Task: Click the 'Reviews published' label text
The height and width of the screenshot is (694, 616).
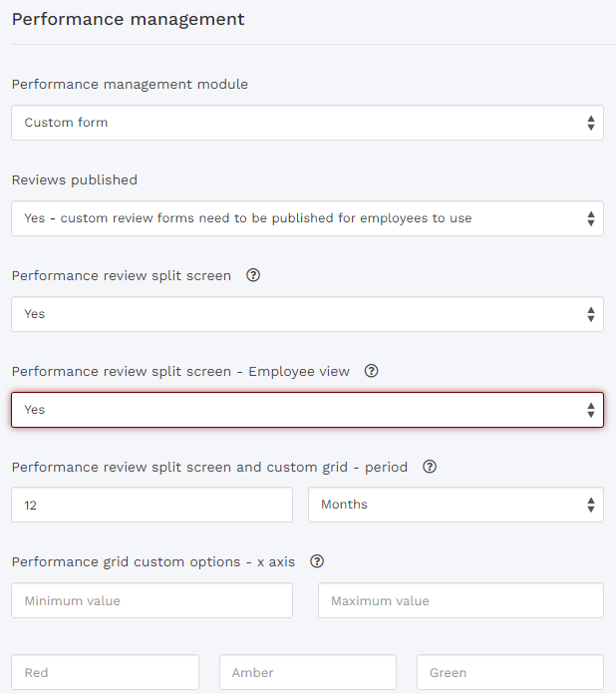Action: coord(75,180)
